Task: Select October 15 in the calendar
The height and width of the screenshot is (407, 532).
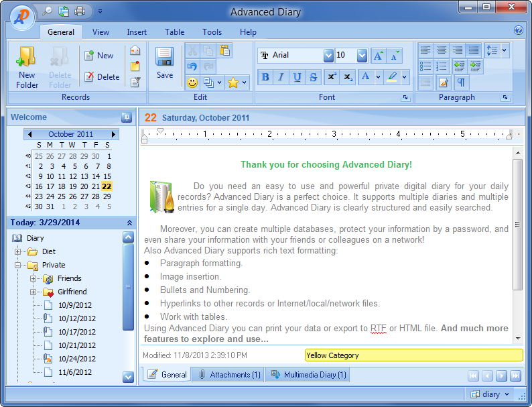Action: click(107, 176)
